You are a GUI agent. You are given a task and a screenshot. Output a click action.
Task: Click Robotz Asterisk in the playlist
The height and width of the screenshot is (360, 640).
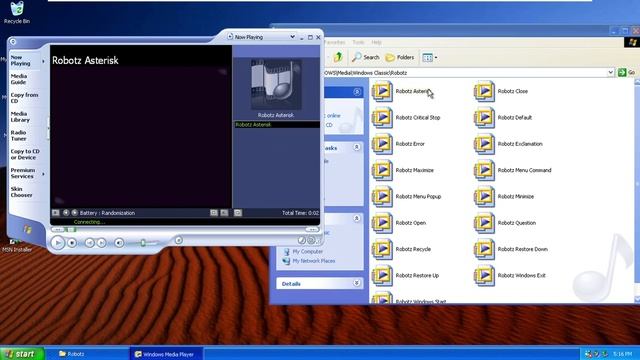[276, 125]
